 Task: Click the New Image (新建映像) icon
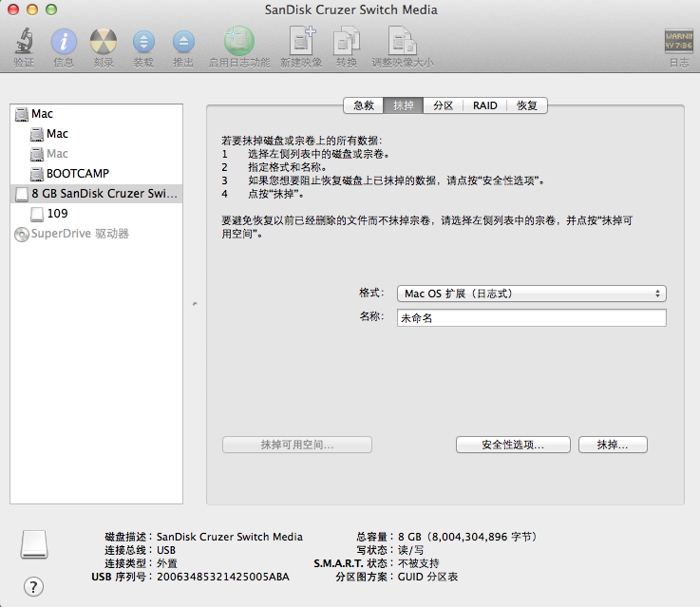[301, 41]
